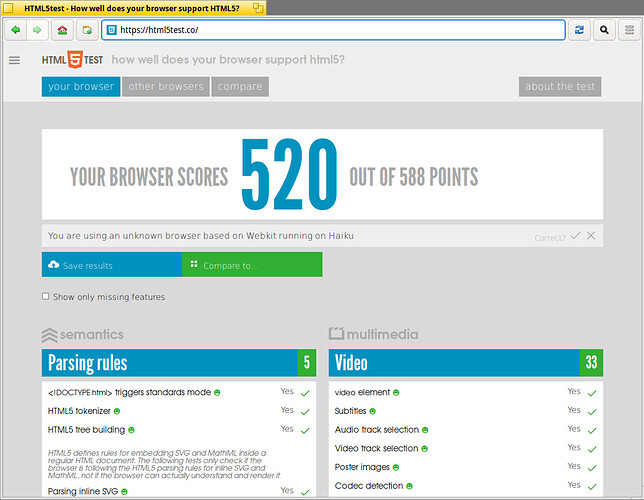Click the info dot beside Parsing inline SVG
Viewport: 644px width, 500px height.
(x=124, y=491)
